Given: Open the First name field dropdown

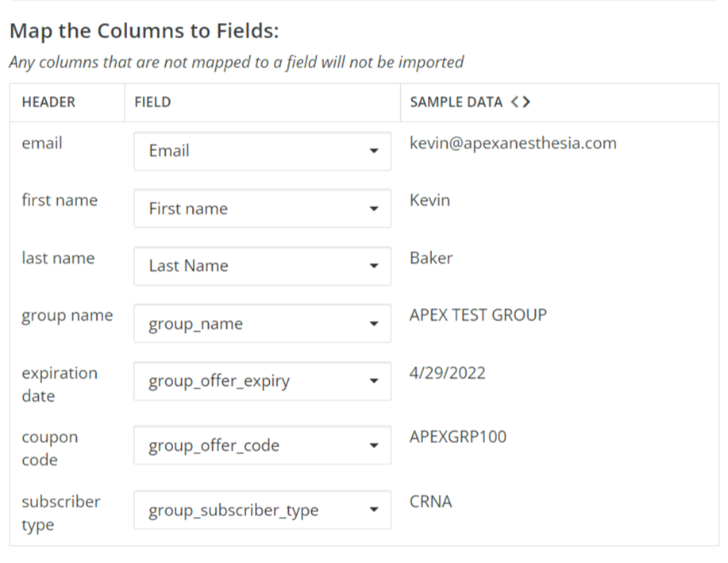Looking at the screenshot, I should [x=262, y=209].
